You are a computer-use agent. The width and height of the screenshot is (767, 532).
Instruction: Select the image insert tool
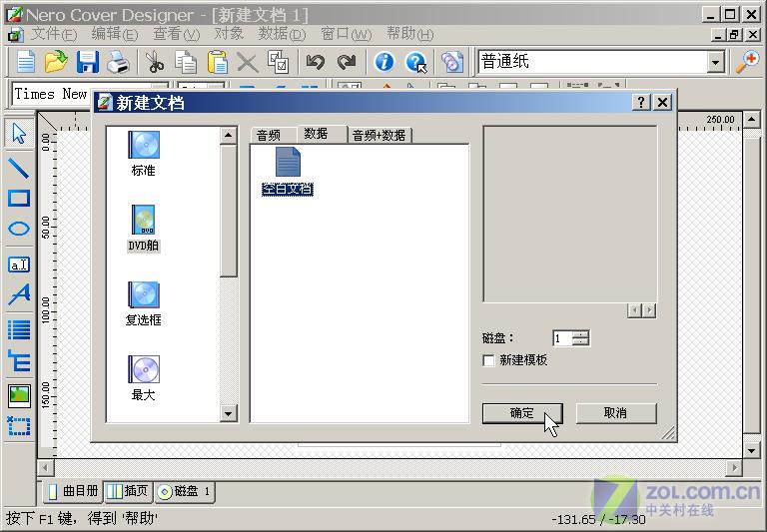pyautogui.click(x=19, y=396)
